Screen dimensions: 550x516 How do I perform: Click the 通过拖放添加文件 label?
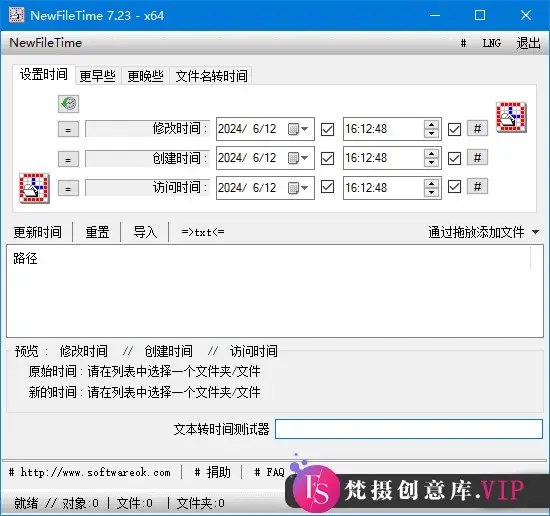coord(476,232)
